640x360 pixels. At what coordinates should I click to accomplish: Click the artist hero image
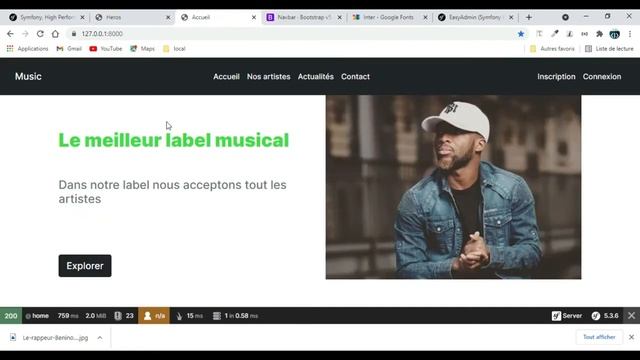[453, 187]
